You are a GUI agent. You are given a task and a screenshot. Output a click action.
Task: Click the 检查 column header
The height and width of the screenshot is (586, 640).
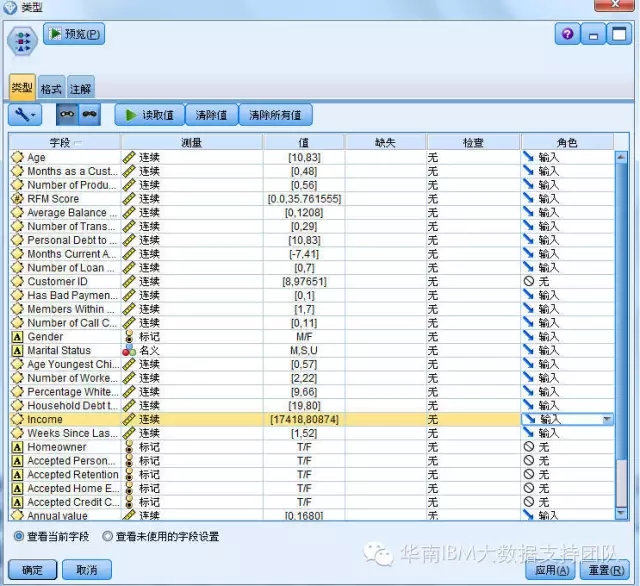[473, 142]
